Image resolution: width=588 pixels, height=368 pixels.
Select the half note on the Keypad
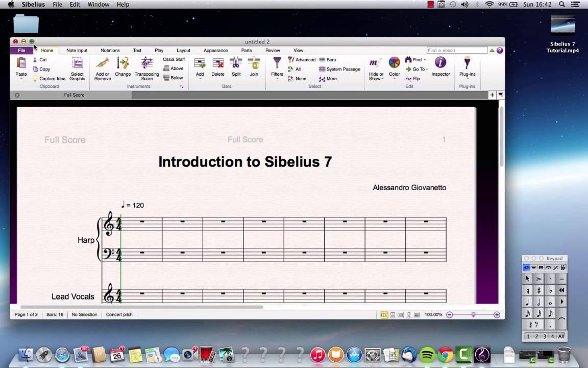point(538,302)
